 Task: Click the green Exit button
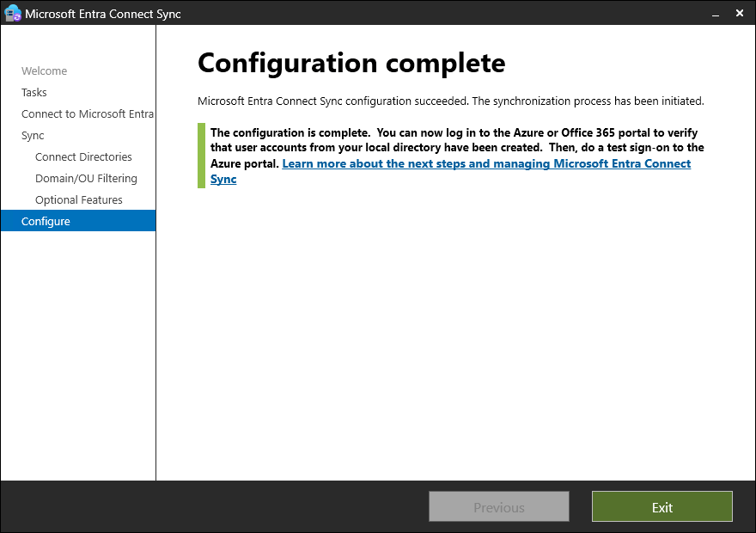click(661, 507)
